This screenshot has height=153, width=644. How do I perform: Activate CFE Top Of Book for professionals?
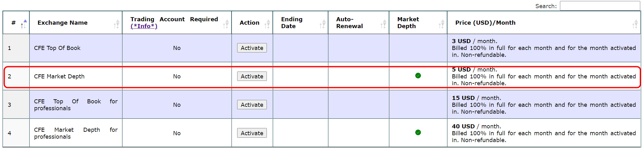pyautogui.click(x=252, y=105)
